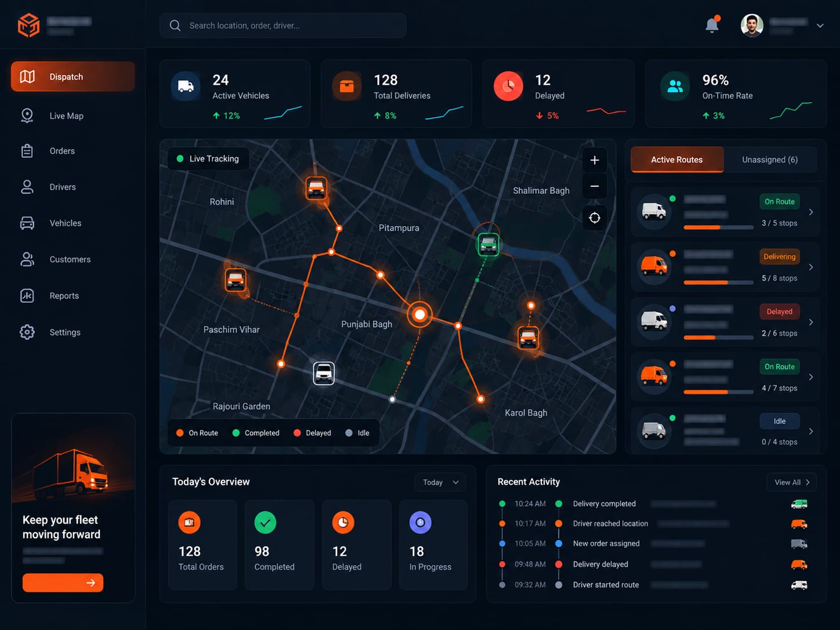
Task: Go to Live Map in sidebar
Action: (x=73, y=115)
